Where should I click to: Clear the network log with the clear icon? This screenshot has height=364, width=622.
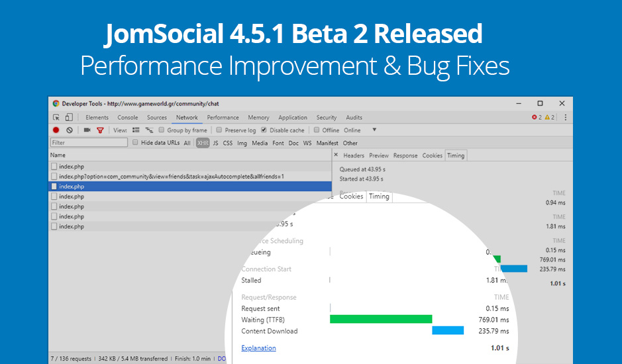coord(70,130)
